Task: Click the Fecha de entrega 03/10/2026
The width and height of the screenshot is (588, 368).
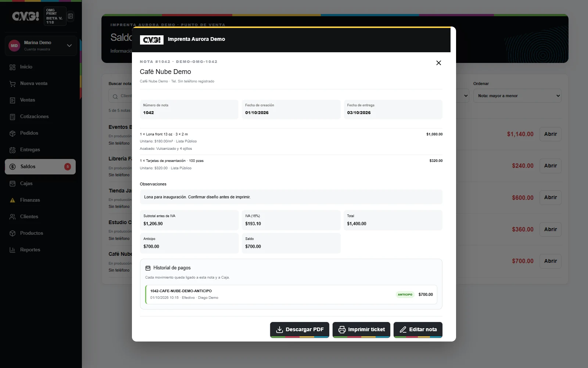Action: point(393,109)
